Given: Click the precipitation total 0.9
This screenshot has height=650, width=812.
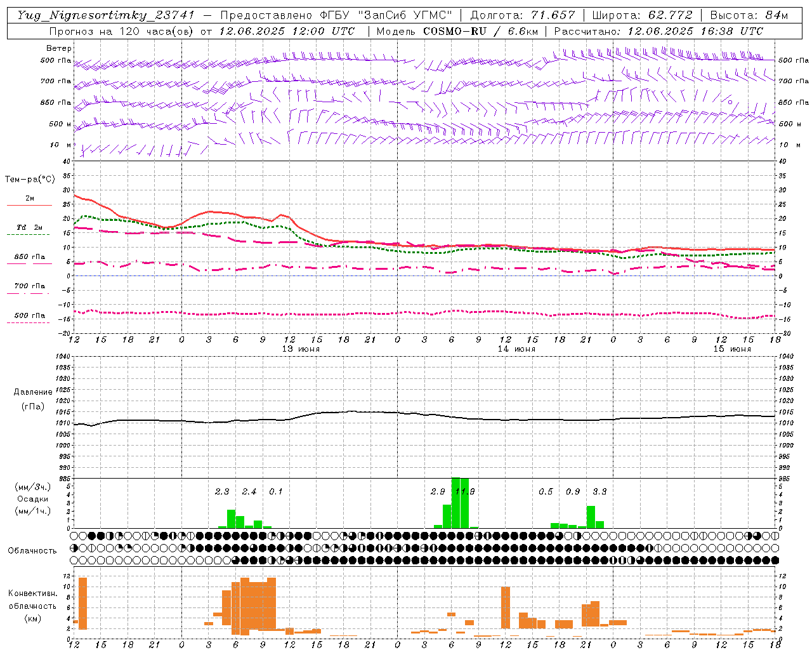Looking at the screenshot, I should pyautogui.click(x=573, y=491).
